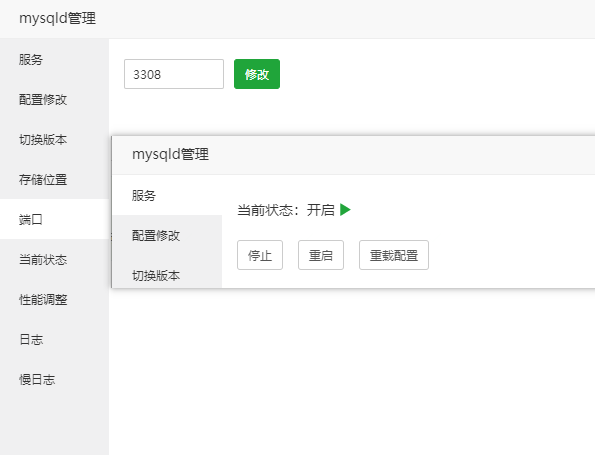Select the 端口 tab
This screenshot has height=455, width=595.
[x=54, y=219]
